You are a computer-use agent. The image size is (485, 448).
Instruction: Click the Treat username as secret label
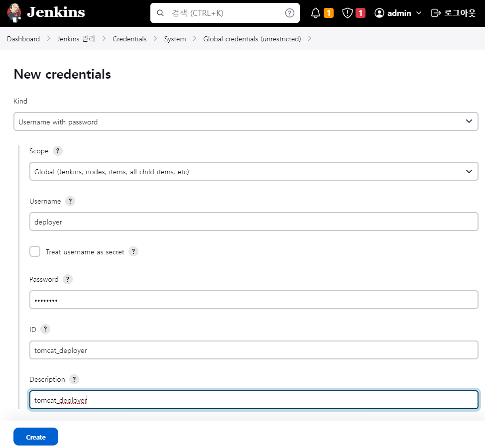[x=85, y=252]
